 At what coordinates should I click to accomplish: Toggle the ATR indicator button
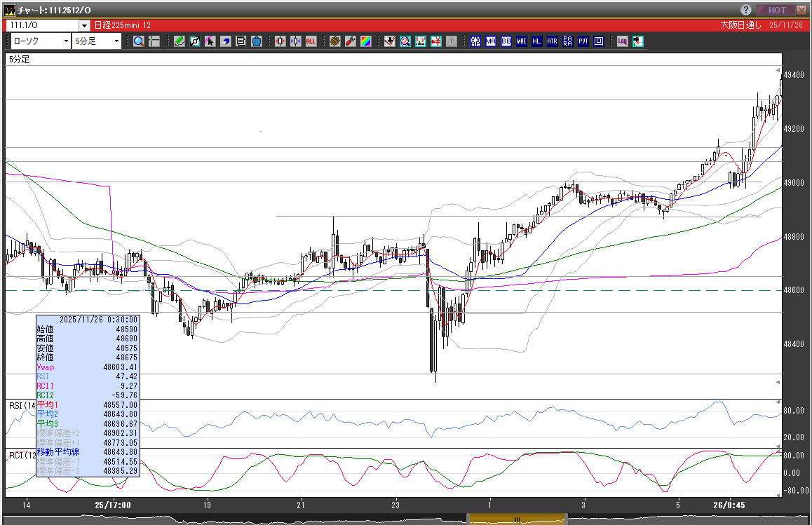[552, 41]
